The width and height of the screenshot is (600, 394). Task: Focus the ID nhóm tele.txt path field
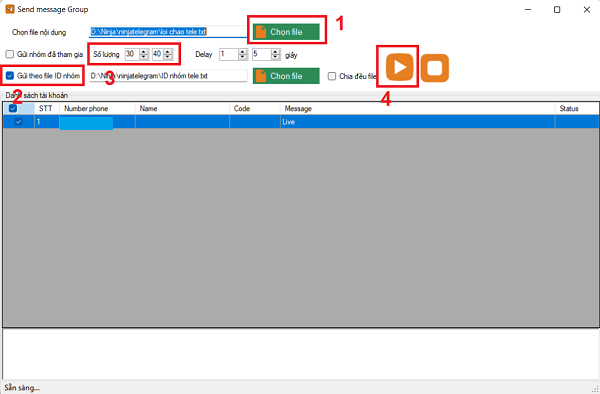pyautogui.click(x=168, y=76)
